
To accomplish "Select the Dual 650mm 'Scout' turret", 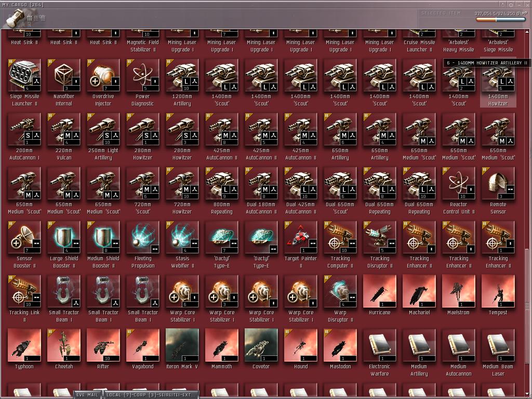I will [340, 191].
